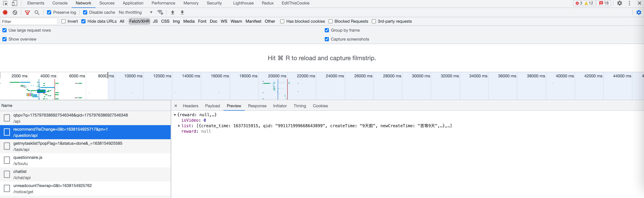
Task: Clear the network log
Action: 15,12
